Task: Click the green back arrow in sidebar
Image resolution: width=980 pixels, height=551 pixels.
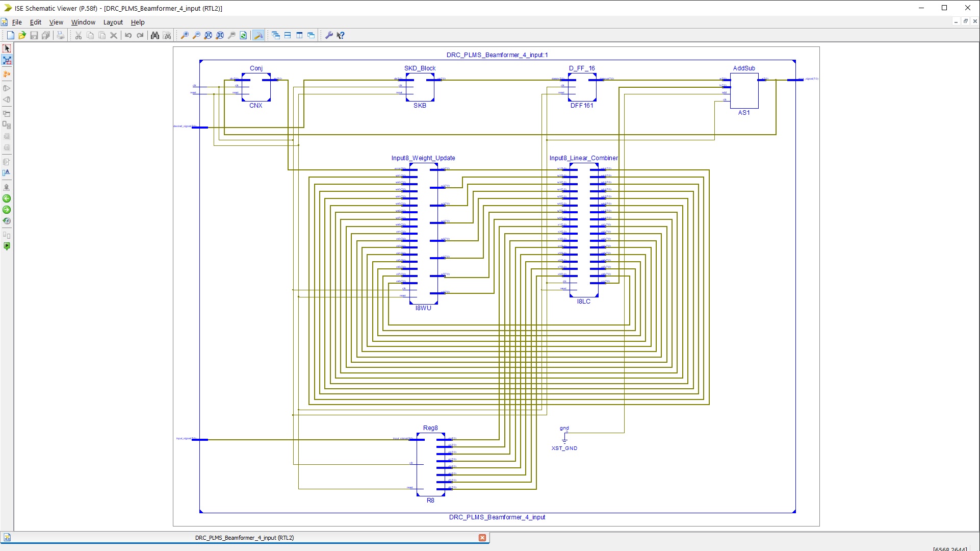Action: (x=7, y=198)
